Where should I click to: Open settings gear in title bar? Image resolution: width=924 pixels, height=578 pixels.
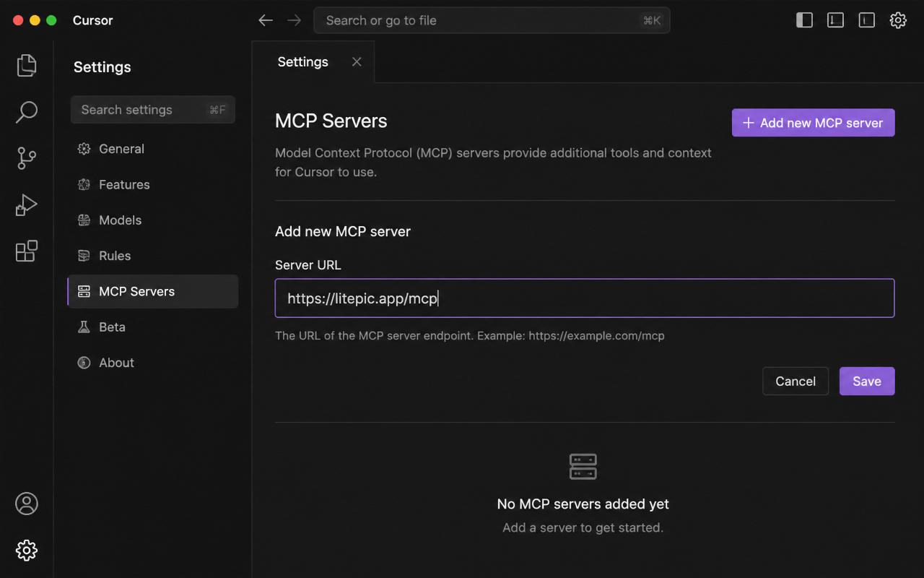coord(898,20)
